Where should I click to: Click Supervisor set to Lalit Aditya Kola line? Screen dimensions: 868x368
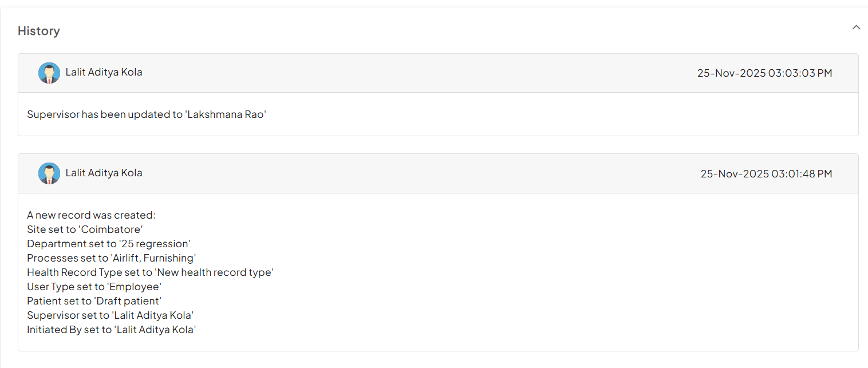(x=110, y=315)
